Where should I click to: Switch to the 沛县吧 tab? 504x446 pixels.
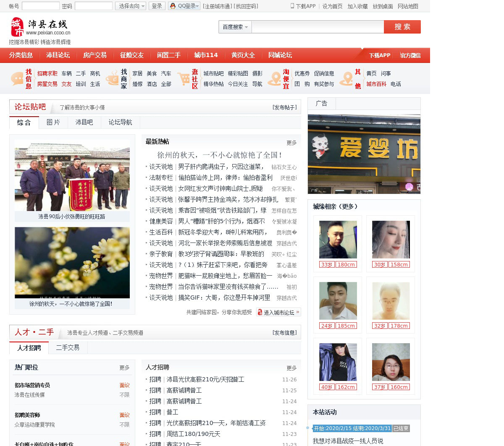click(x=84, y=122)
